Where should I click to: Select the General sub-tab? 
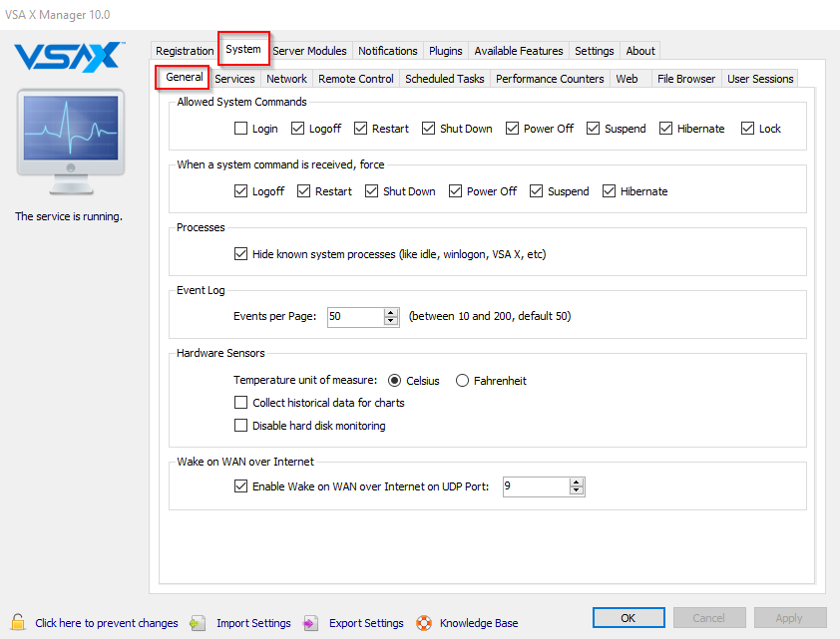(x=184, y=77)
